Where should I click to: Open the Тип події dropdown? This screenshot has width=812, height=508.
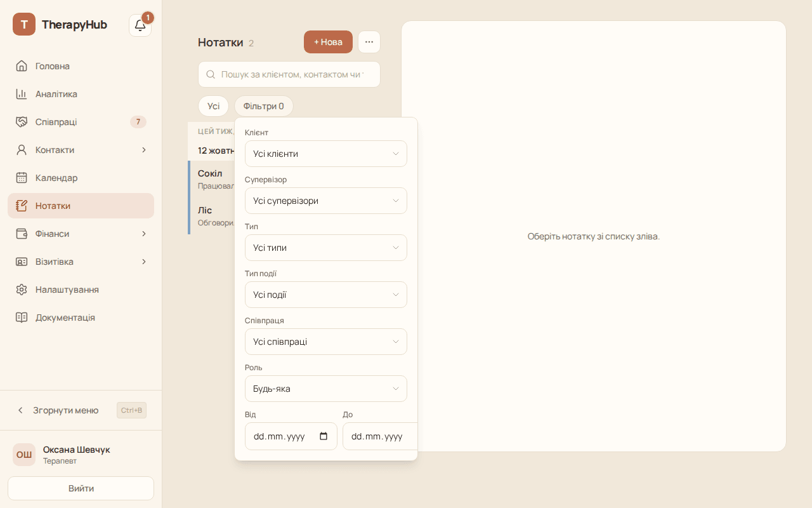[326, 295]
